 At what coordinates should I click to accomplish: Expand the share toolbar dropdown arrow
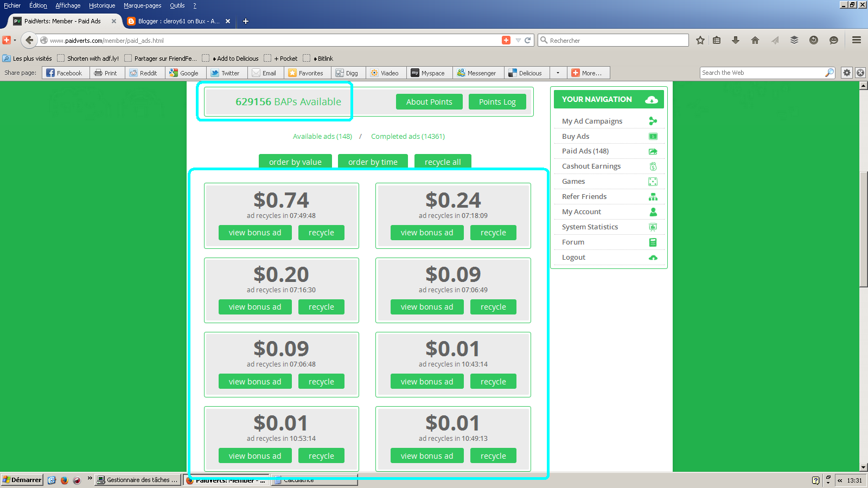coord(558,73)
